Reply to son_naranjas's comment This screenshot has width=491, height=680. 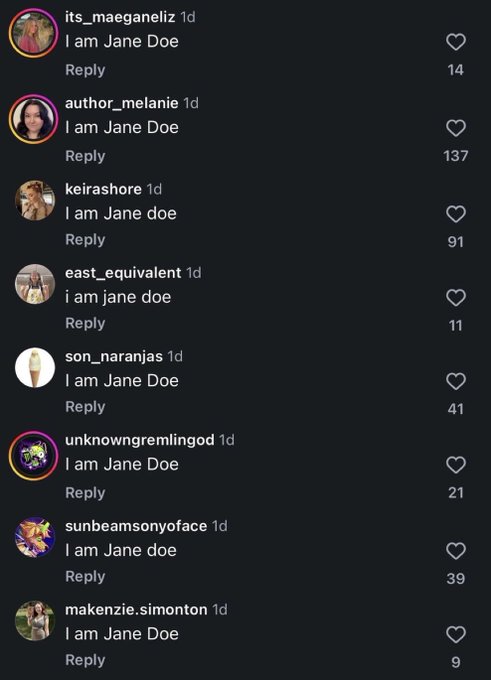click(85, 407)
